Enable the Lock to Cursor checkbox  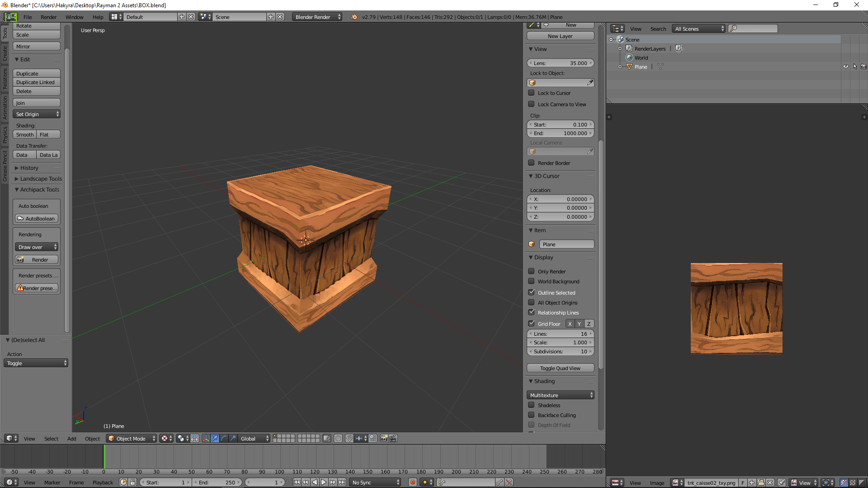tap(532, 93)
